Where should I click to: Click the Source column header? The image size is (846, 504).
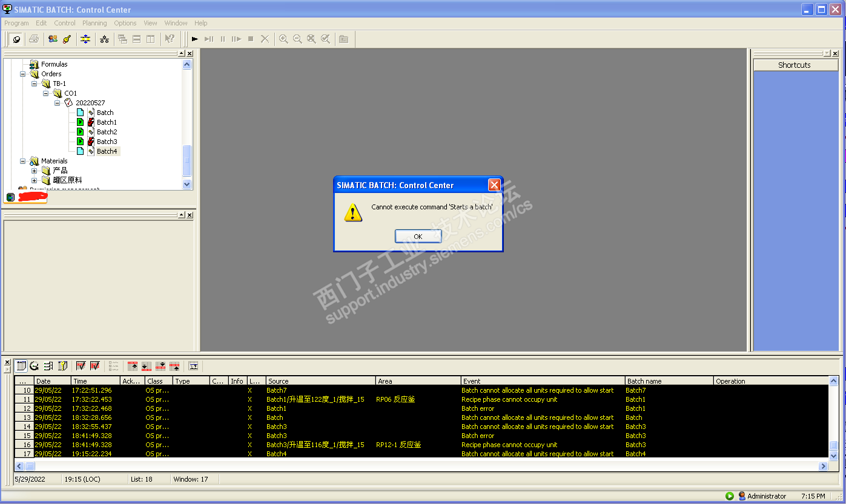(x=320, y=381)
